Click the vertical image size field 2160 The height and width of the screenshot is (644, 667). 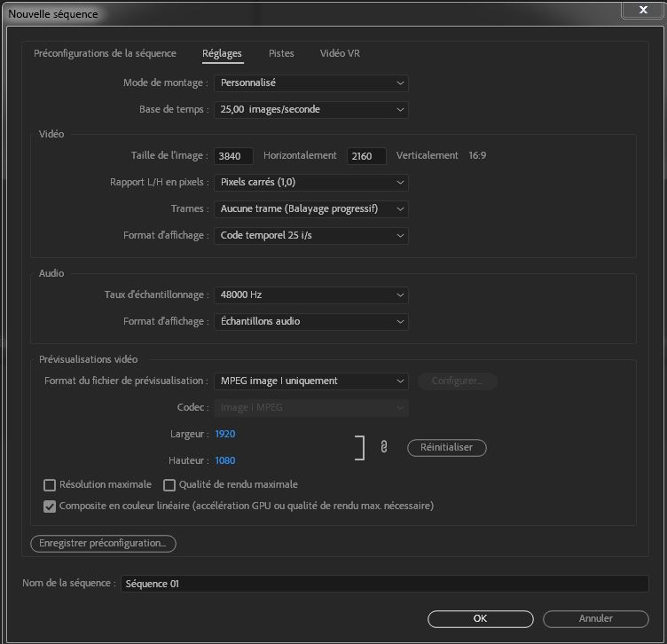pos(366,156)
